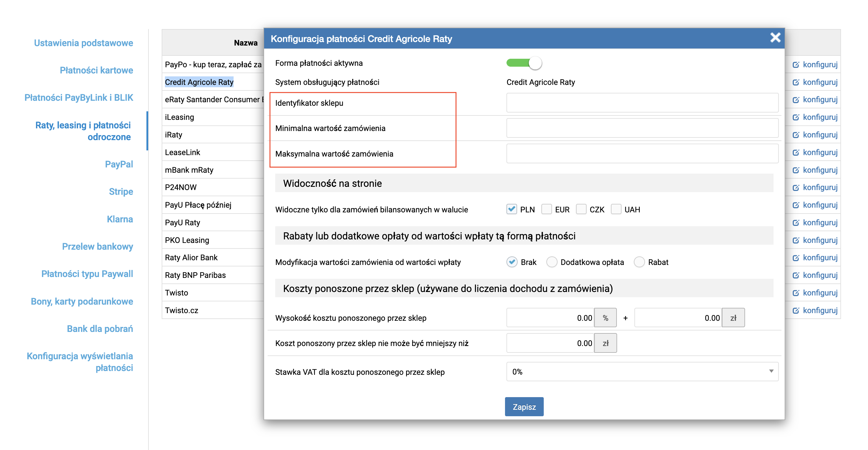Click the konfiguruj link for Twisto
The width and height of the screenshot is (868, 450).
(x=820, y=293)
